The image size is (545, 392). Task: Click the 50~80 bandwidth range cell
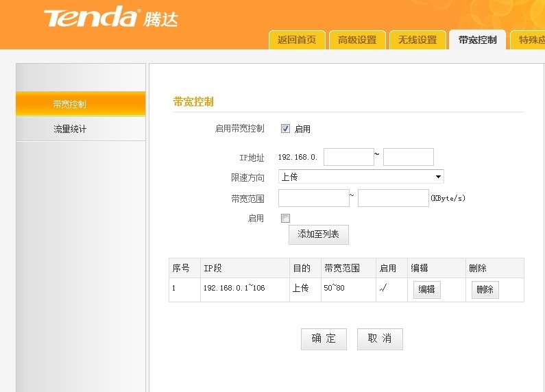(348, 290)
